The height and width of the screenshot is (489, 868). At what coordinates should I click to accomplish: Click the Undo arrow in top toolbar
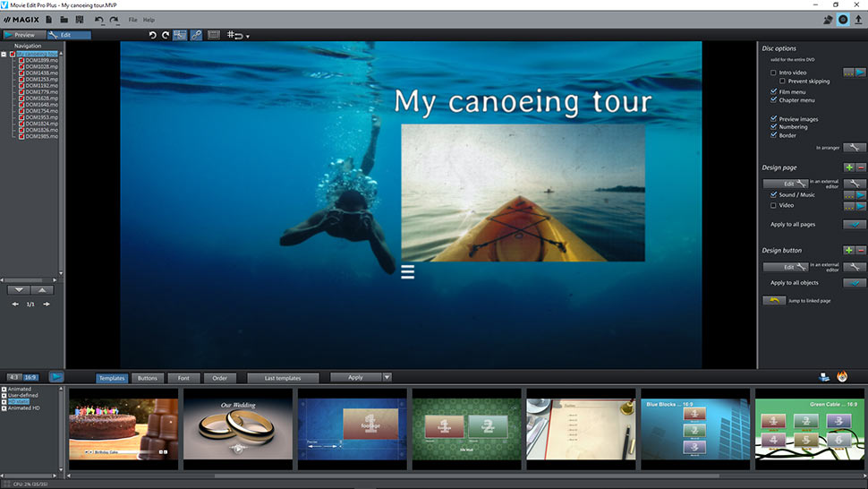click(98, 20)
